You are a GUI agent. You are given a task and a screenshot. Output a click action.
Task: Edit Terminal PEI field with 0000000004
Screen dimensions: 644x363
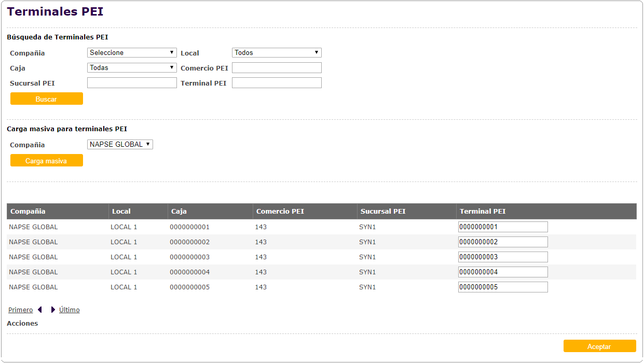tap(503, 272)
